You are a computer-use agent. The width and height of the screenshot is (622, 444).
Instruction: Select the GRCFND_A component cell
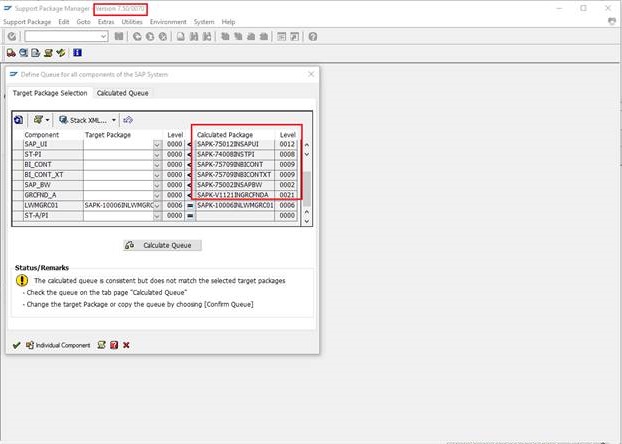tap(53, 195)
